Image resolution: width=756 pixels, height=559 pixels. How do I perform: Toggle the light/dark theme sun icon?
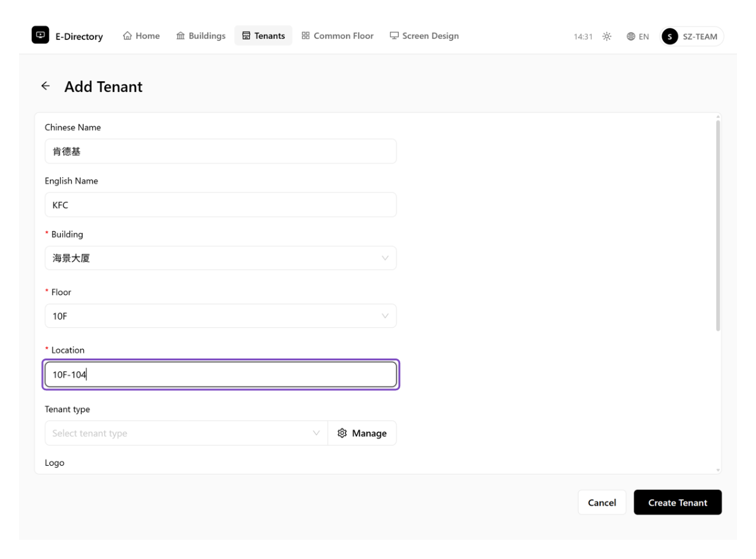606,36
